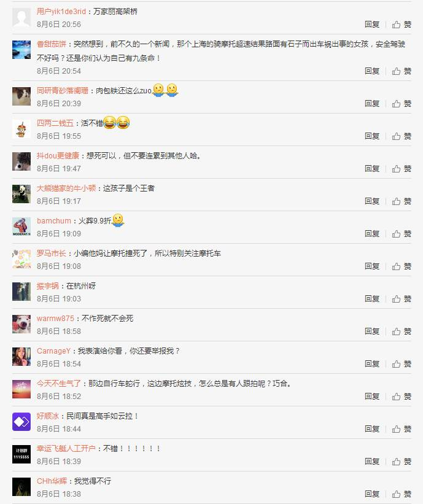Click 好顺冰's purple avatar image

(21, 422)
